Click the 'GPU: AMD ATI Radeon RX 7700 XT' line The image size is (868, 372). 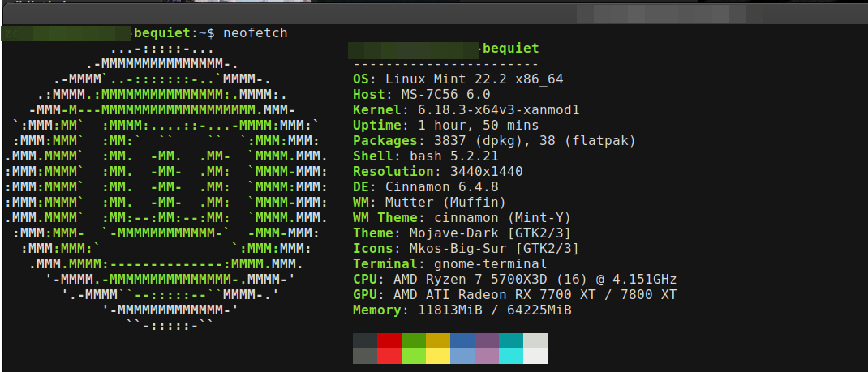(x=515, y=295)
